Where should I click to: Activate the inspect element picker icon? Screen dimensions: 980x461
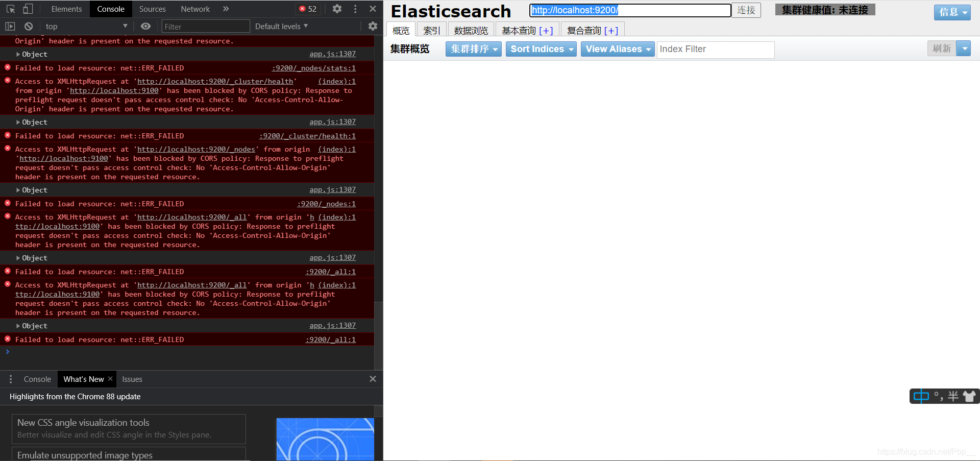click(11, 9)
